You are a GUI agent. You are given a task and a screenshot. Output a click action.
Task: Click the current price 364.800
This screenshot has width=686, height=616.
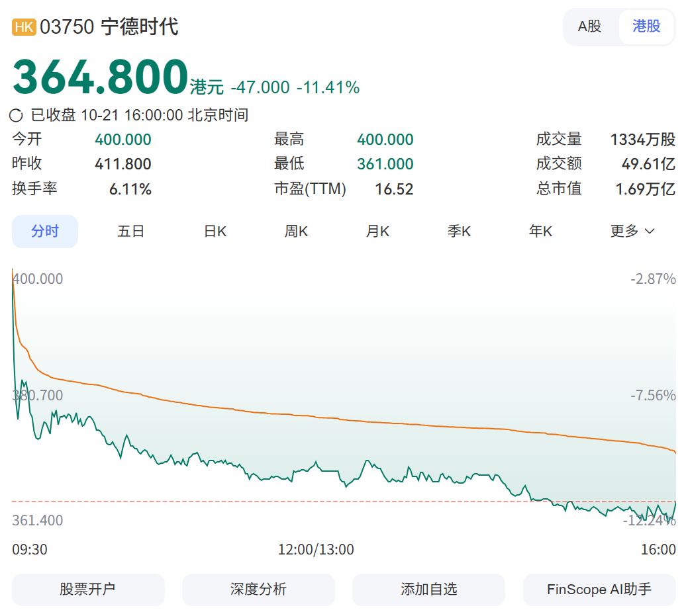100,77
